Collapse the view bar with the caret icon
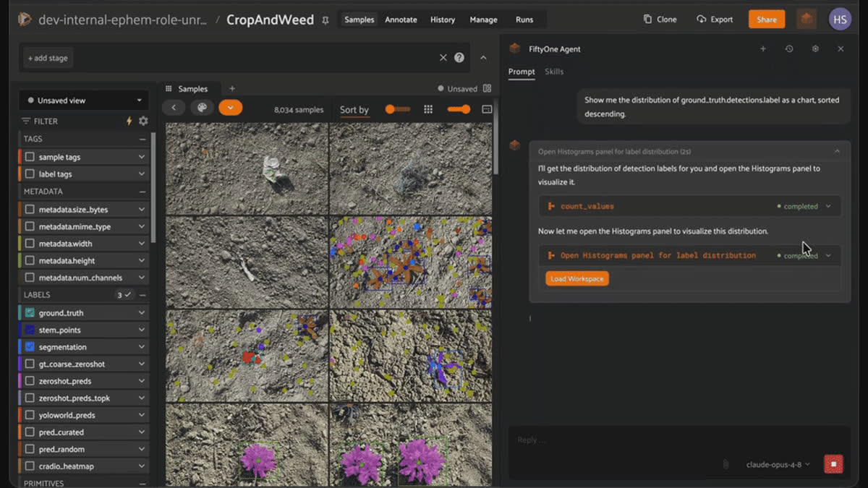This screenshot has height=488, width=868. [x=483, y=58]
